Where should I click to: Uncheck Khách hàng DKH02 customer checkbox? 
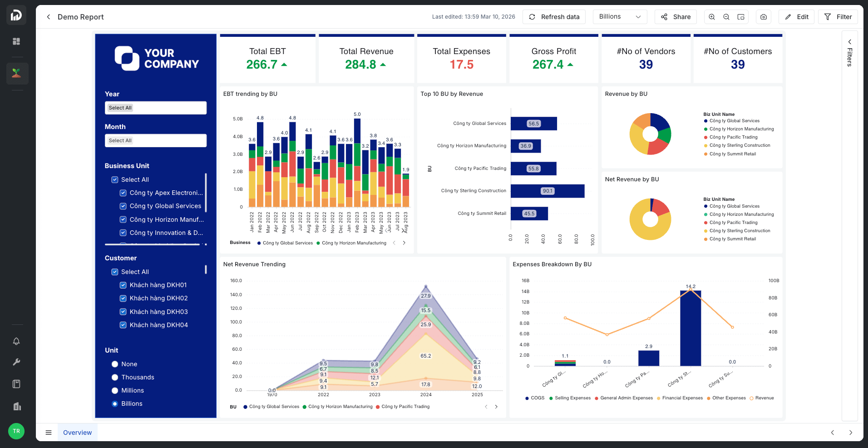pos(123,299)
